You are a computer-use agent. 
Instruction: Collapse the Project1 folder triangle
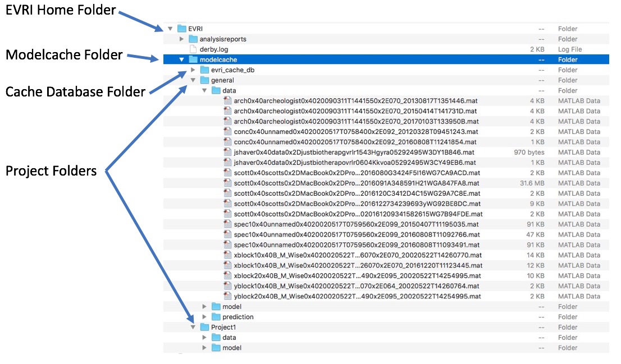tap(193, 327)
